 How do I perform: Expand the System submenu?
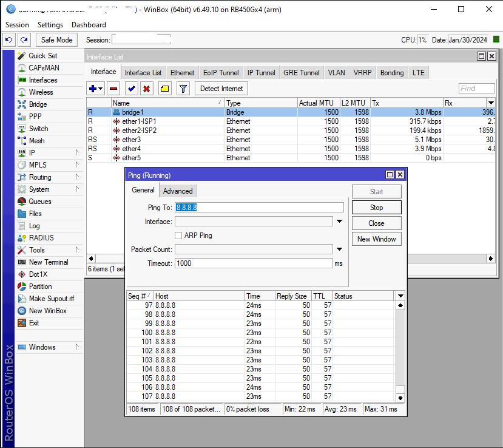pos(77,189)
